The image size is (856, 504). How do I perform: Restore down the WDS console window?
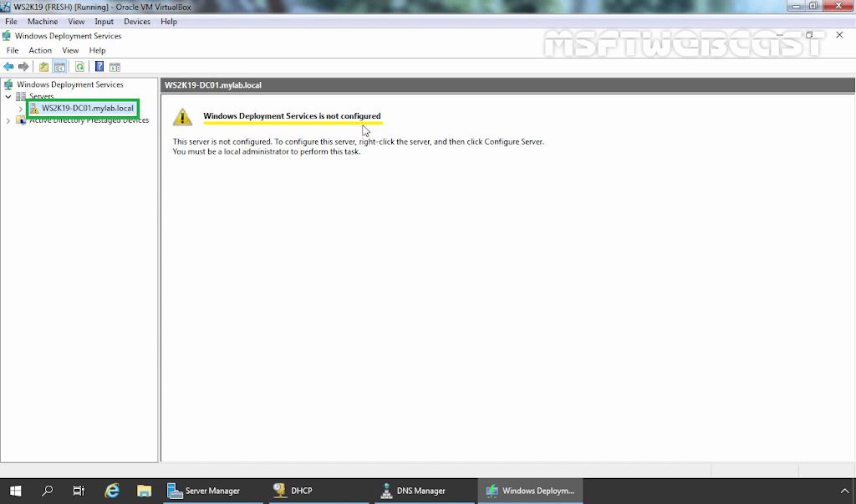[x=809, y=35]
